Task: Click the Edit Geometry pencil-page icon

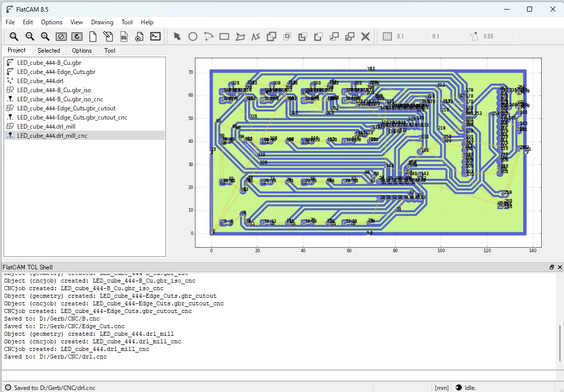Action: [108, 36]
